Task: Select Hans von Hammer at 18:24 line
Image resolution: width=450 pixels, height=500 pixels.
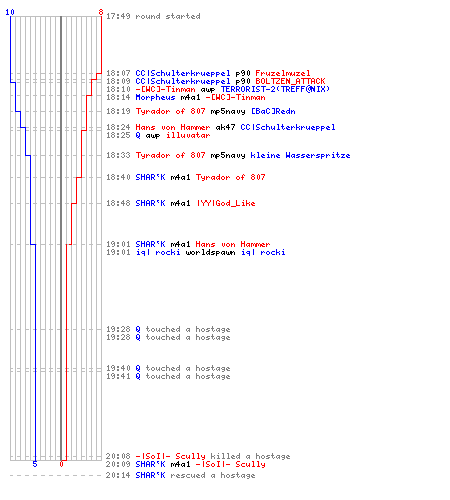Action: click(x=173, y=127)
